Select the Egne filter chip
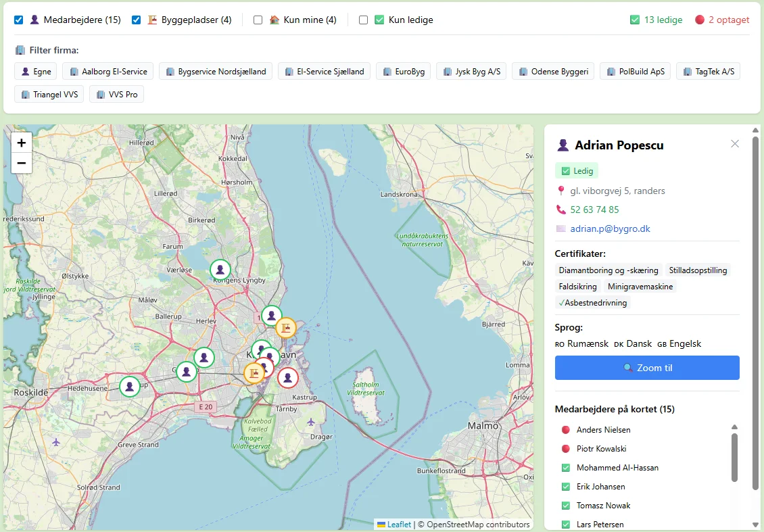This screenshot has height=532, width=764. pyautogui.click(x=36, y=72)
